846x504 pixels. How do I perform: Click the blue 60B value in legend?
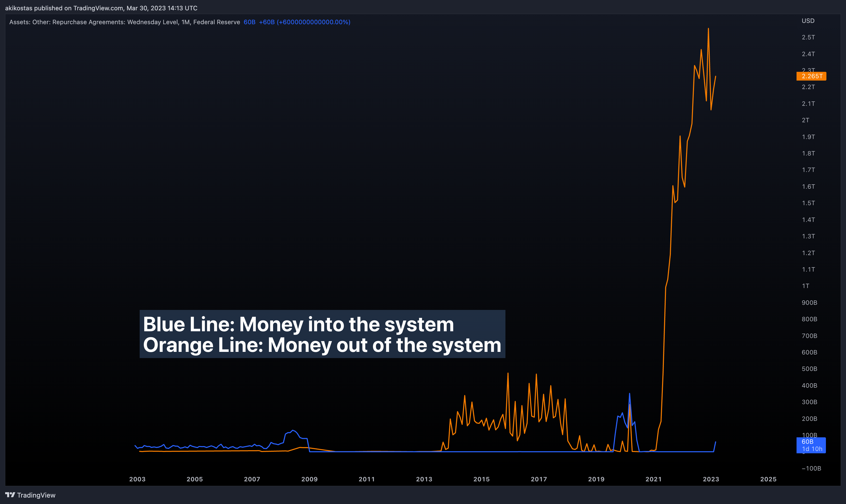pos(249,22)
